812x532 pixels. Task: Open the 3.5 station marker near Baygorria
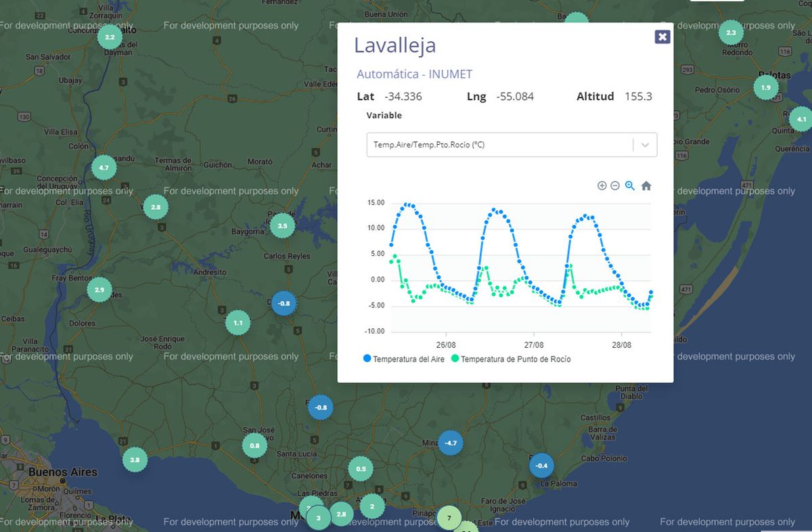click(282, 226)
